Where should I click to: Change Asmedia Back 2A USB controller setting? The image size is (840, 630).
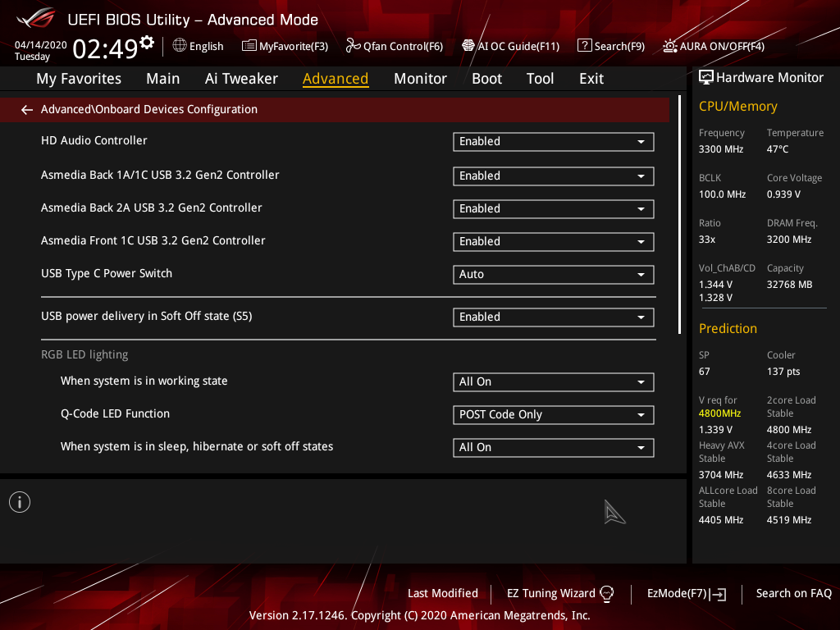(554, 209)
